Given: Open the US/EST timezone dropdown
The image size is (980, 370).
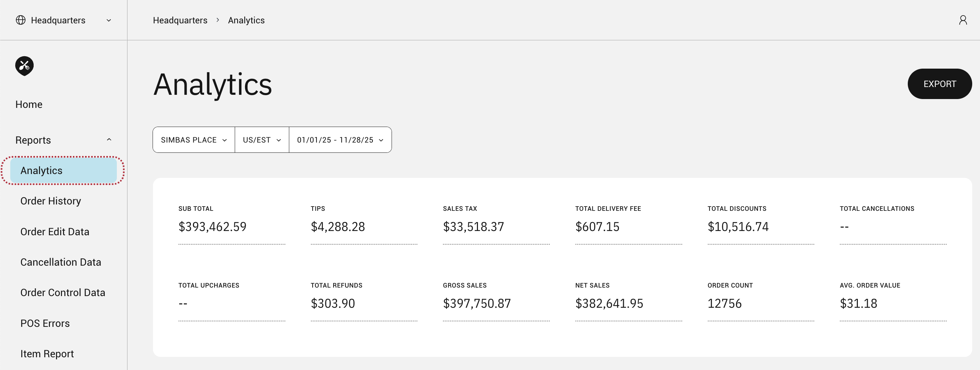Looking at the screenshot, I should 262,140.
